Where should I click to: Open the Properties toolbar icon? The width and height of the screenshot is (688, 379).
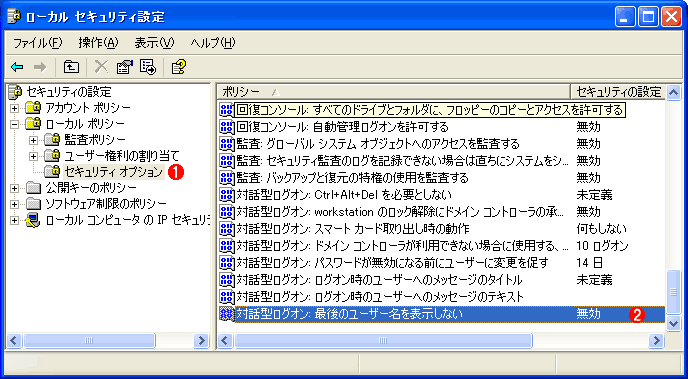coord(125,67)
